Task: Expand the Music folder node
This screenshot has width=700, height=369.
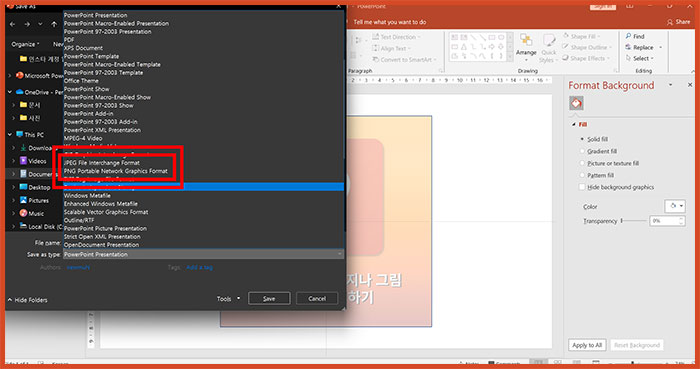Action: pyautogui.click(x=14, y=213)
